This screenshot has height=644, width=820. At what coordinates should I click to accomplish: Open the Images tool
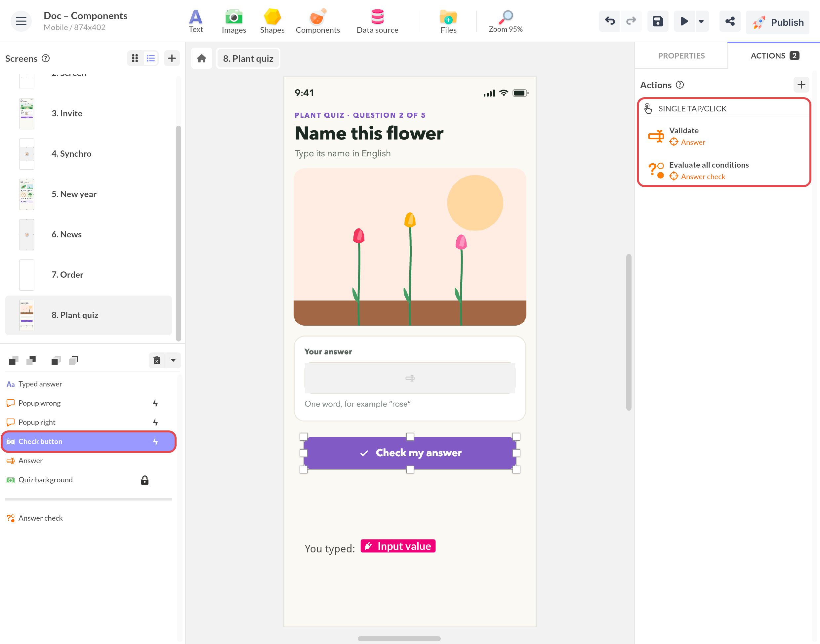234,21
